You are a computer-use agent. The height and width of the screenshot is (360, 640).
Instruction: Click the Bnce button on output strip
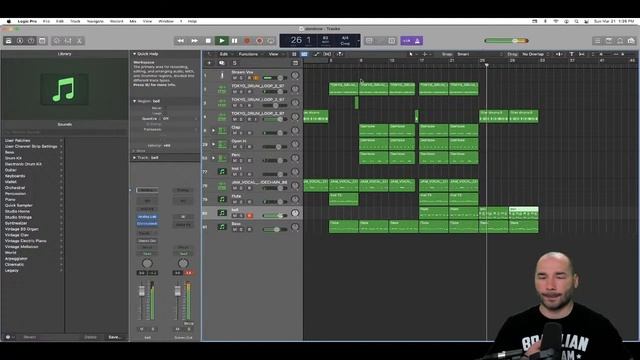(x=188, y=323)
